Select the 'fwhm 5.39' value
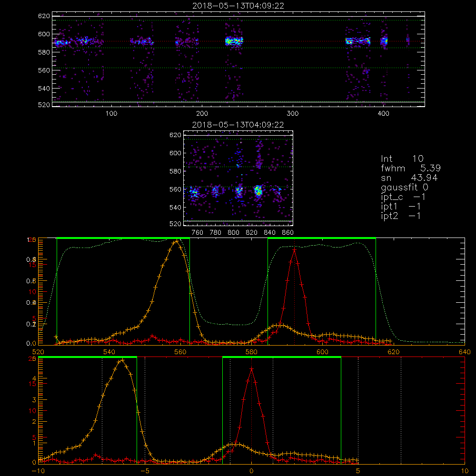The image size is (476, 476). click(x=411, y=168)
